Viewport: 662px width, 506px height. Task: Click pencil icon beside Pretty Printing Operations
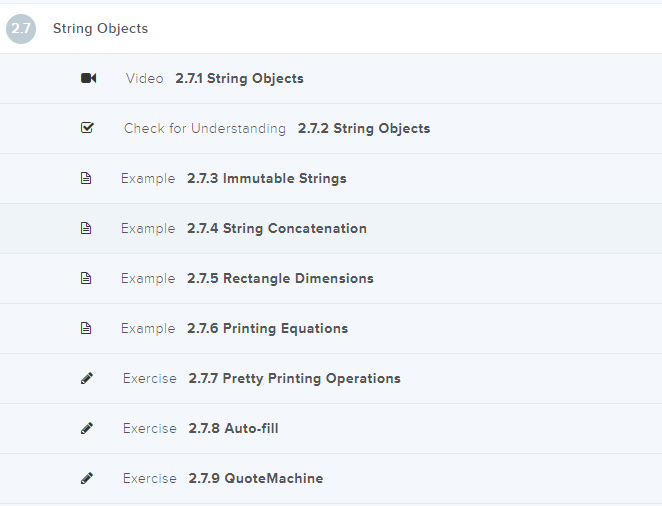[x=87, y=378]
